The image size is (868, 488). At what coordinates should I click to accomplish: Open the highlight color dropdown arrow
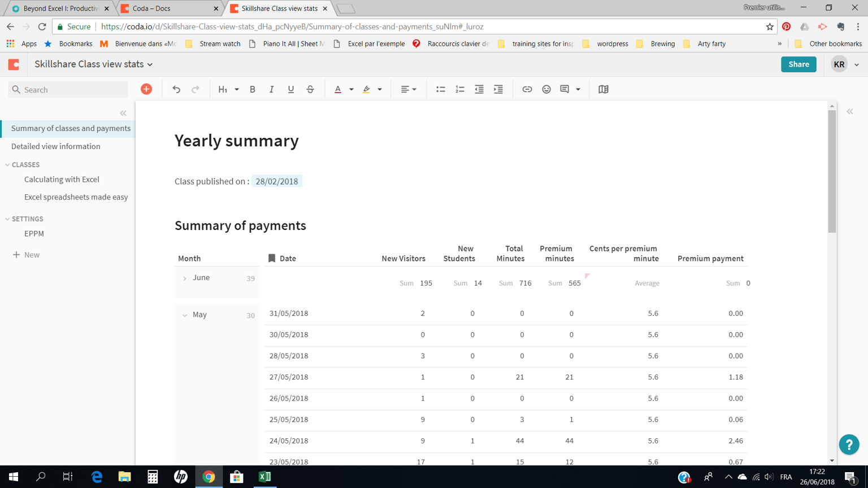click(x=380, y=89)
